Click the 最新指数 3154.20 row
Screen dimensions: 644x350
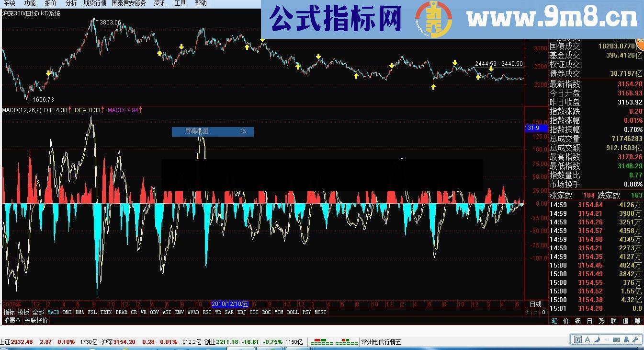click(596, 84)
